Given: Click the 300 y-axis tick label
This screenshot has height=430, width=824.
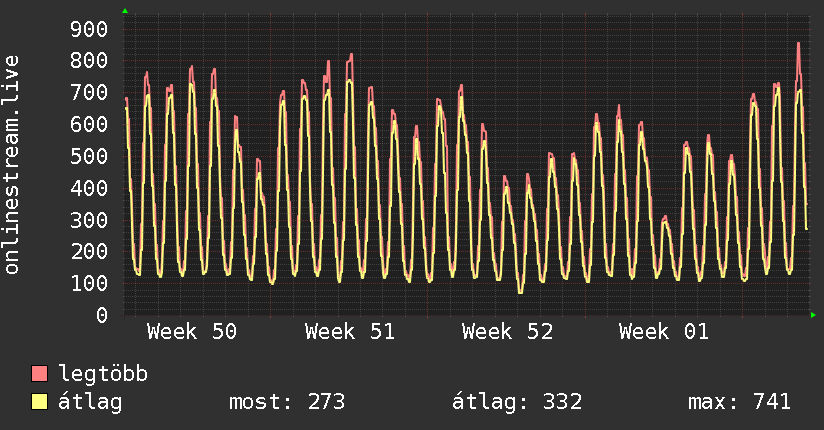Looking at the screenshot, I should click(x=88, y=220).
